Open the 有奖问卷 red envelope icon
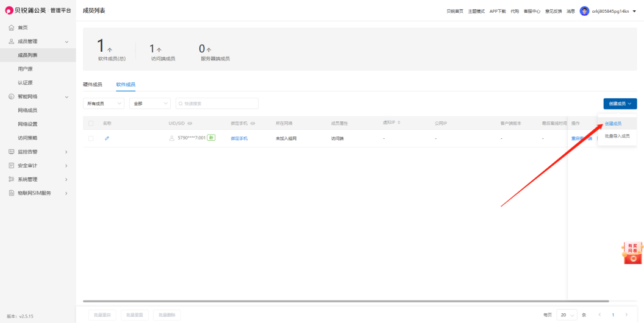The image size is (644, 323). (x=632, y=253)
